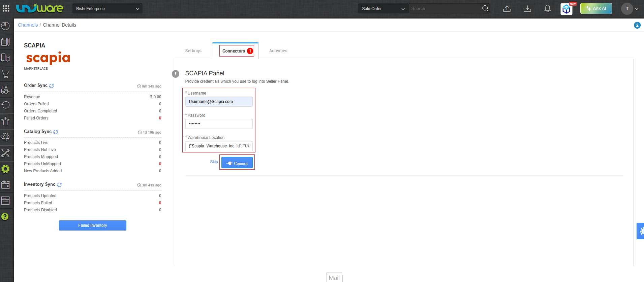
Task: Focus the Username input field
Action: coord(219,102)
